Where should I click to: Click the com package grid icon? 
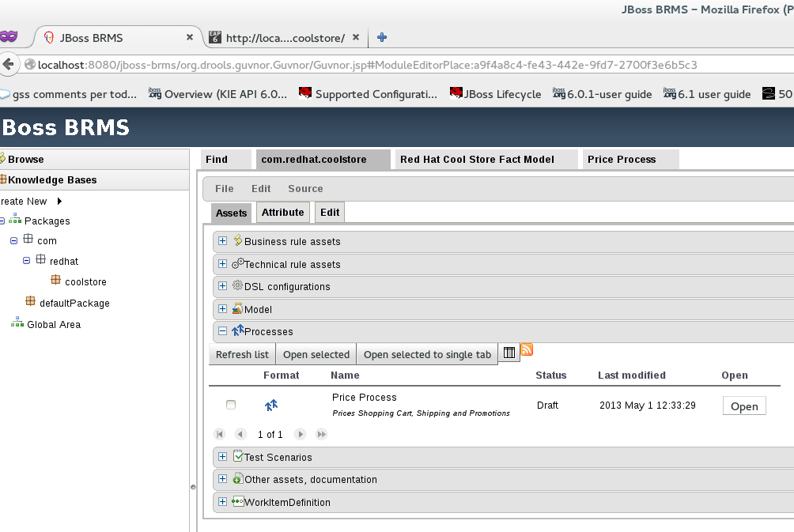coord(28,239)
